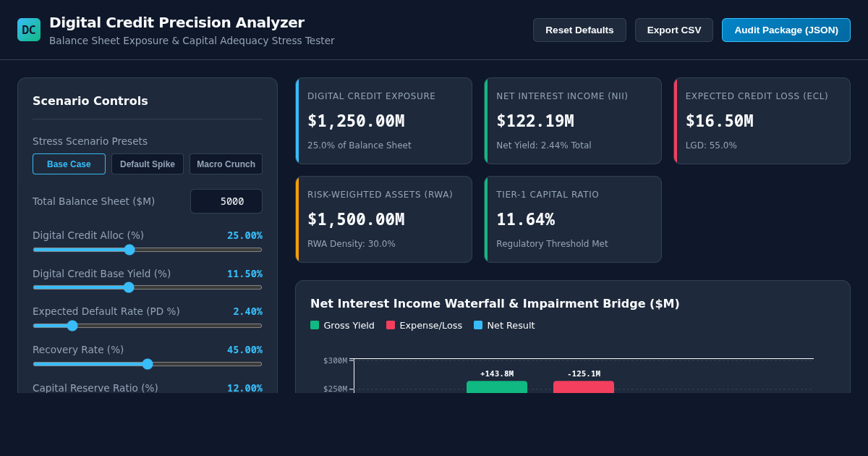868x456 pixels.
Task: Click the Stress Scenario Presets label
Action: click(90, 141)
